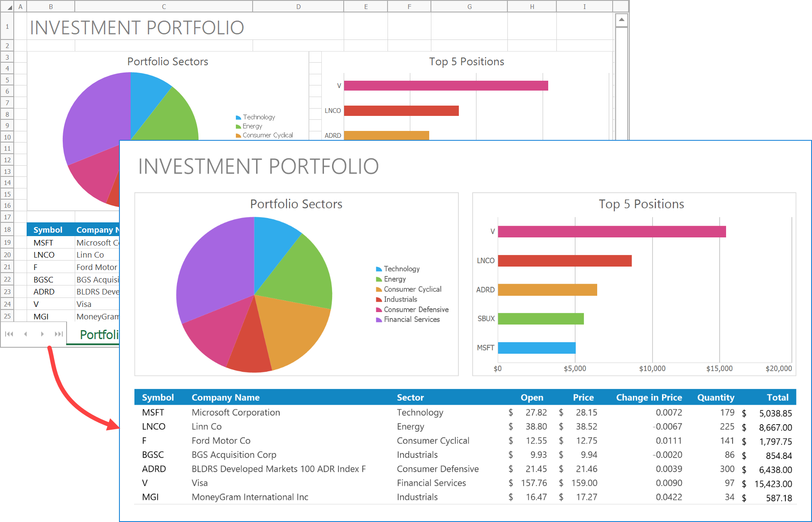Click the next sheet arrow

pyautogui.click(x=42, y=334)
